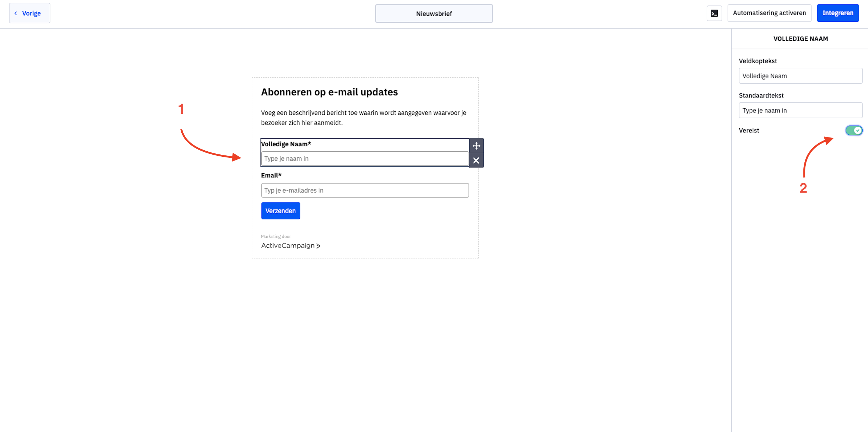
Task: Select the Email* field label
Action: pos(271,175)
